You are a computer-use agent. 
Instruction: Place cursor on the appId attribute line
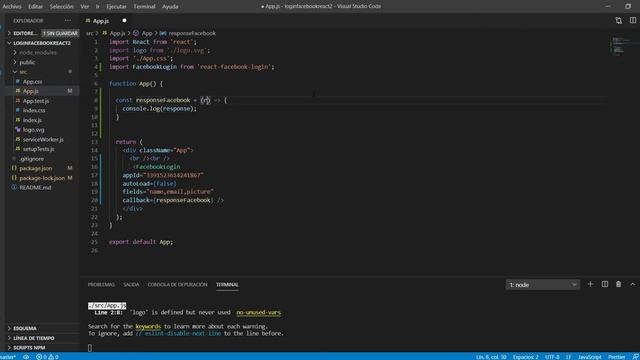[x=163, y=175]
